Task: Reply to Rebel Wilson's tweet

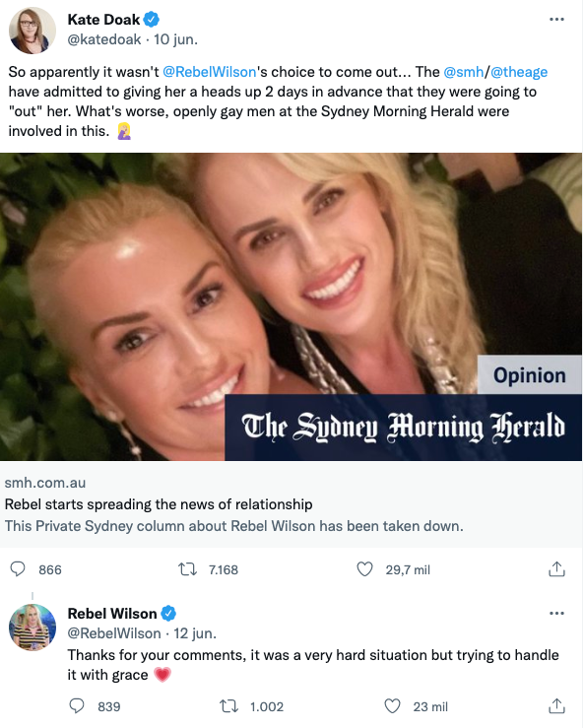Action: point(77,706)
